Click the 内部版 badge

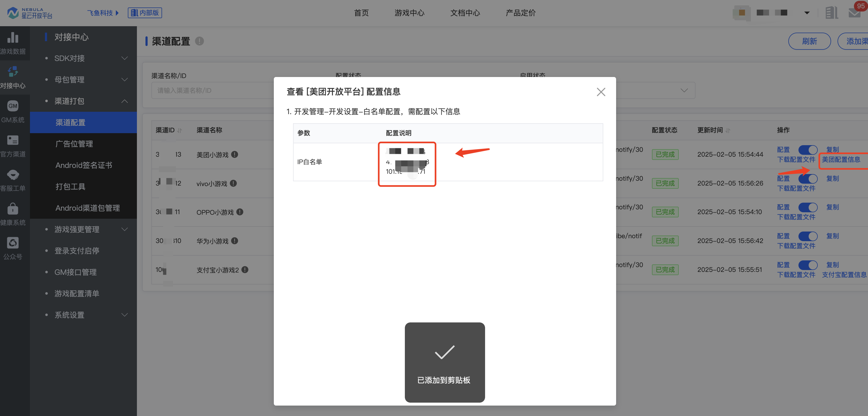pyautogui.click(x=145, y=13)
